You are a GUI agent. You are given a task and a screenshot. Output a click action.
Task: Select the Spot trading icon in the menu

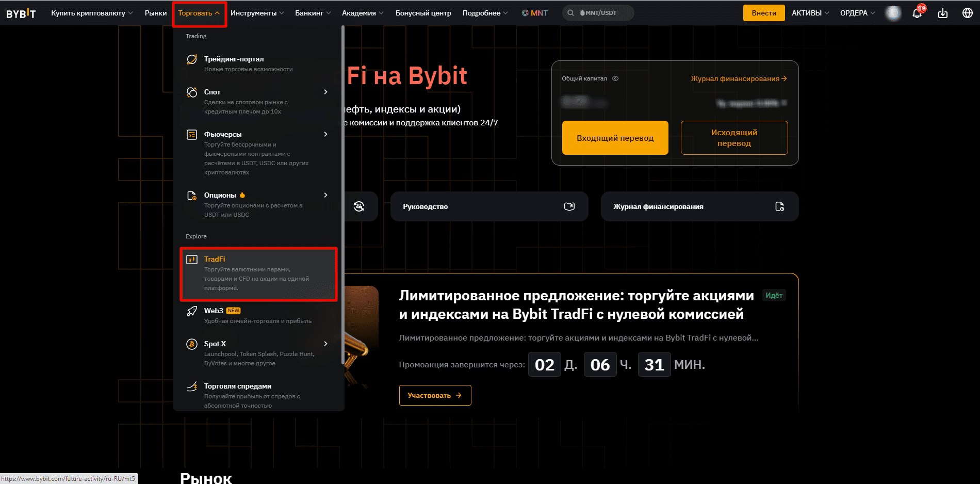click(x=191, y=92)
